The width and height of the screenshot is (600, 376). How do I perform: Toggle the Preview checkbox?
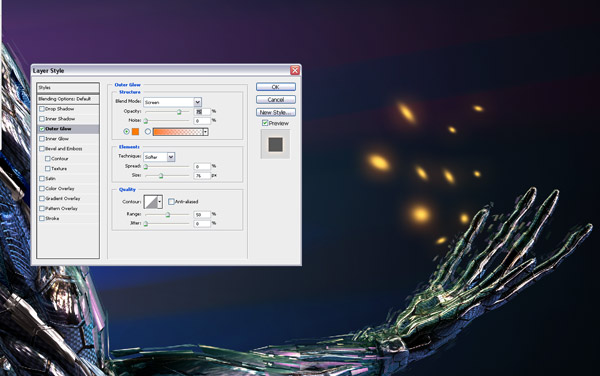click(265, 123)
